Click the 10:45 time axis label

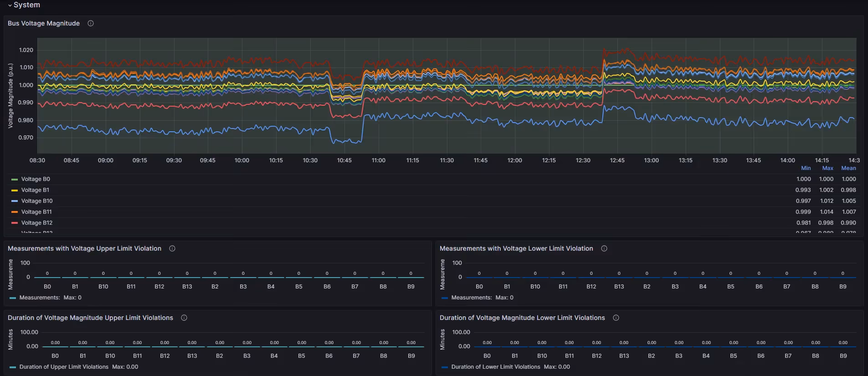tap(344, 160)
